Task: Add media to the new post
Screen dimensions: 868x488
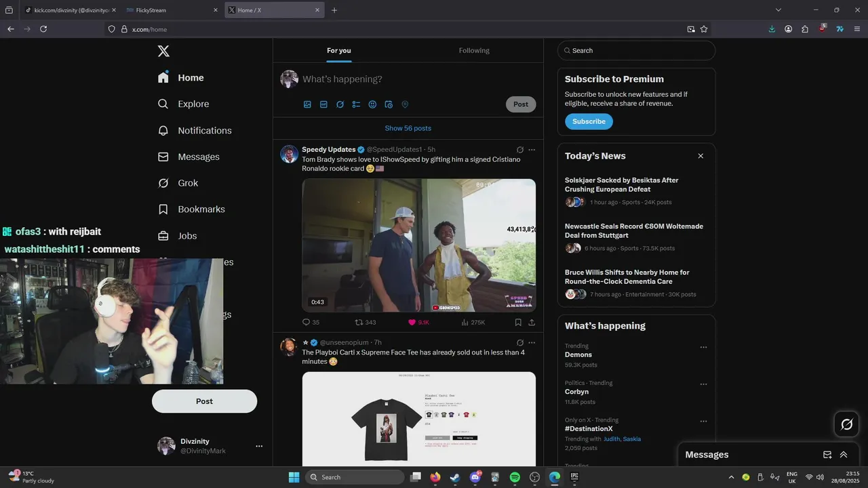Action: 307,104
